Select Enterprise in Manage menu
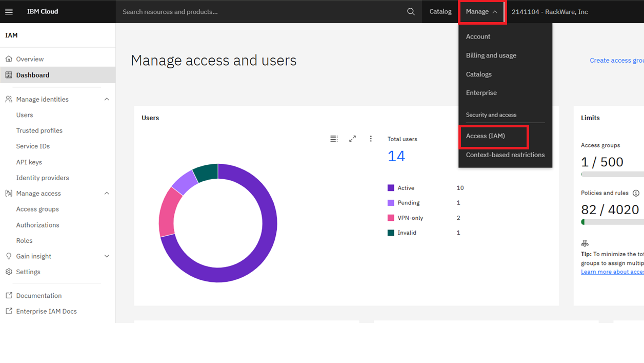Viewport: 644px width, 363px height. coord(481,93)
